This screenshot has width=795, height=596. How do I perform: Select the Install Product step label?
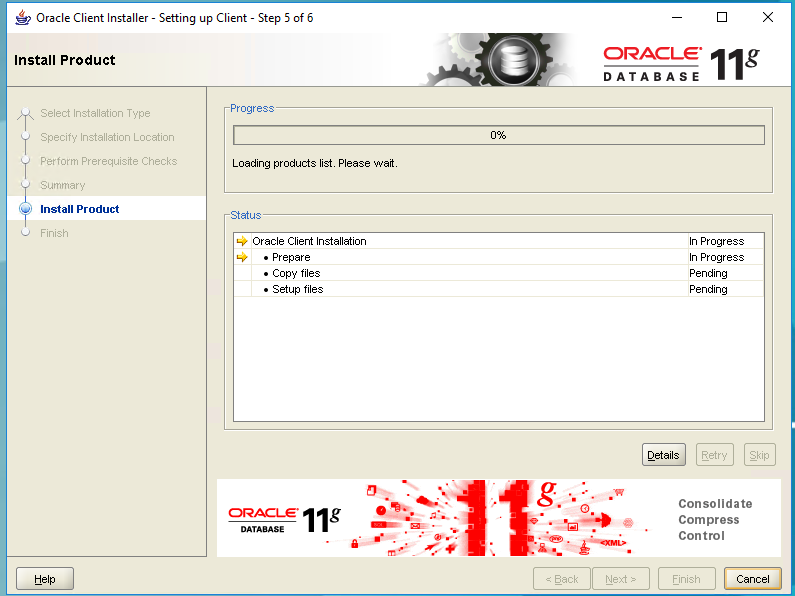click(x=80, y=209)
